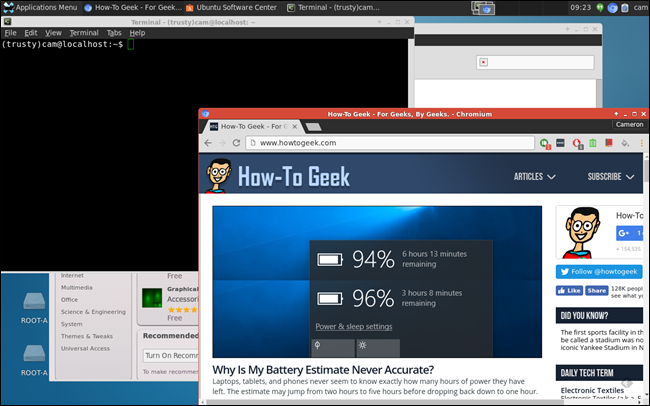Expand the SUBSCRIBE dropdown menu
Image resolution: width=650 pixels, height=406 pixels.
tap(611, 177)
